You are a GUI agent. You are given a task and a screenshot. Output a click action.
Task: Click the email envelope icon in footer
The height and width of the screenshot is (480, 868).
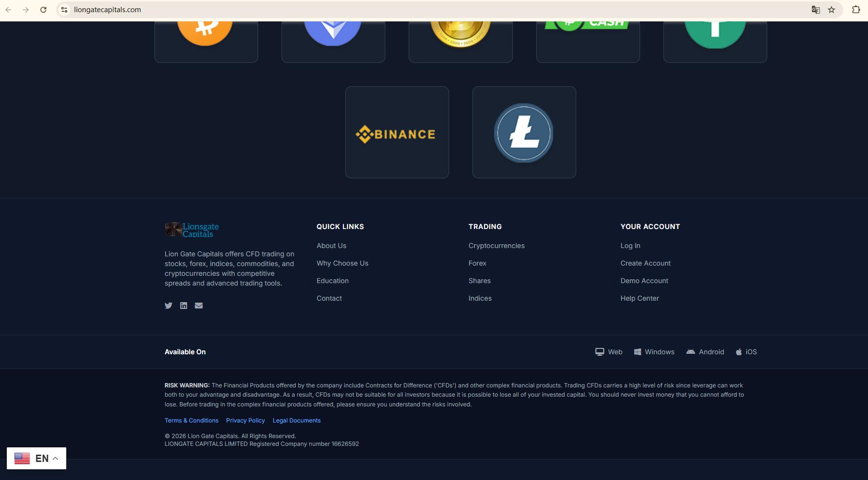(199, 306)
